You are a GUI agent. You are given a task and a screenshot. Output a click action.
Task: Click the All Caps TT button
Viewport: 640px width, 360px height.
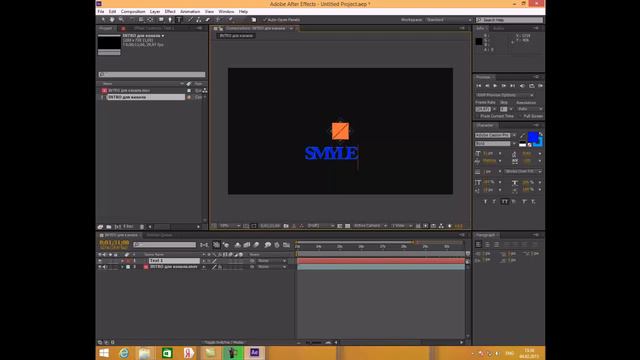pos(504,202)
